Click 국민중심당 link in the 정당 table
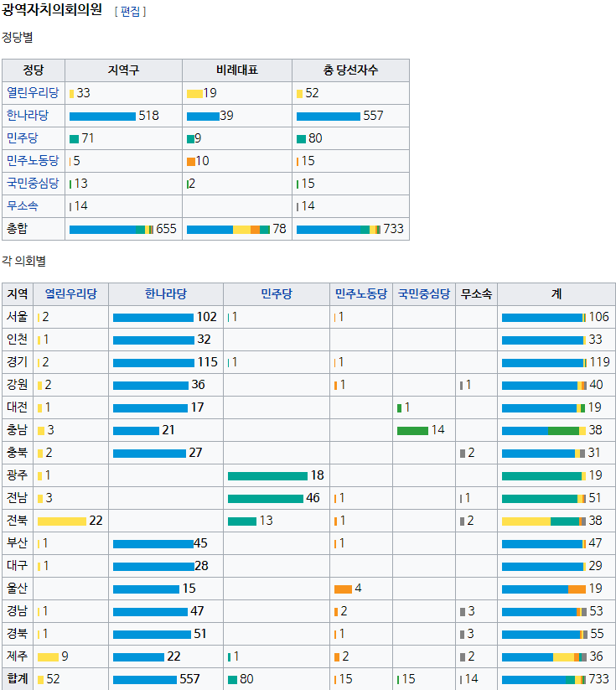The image size is (616, 690). click(x=33, y=184)
